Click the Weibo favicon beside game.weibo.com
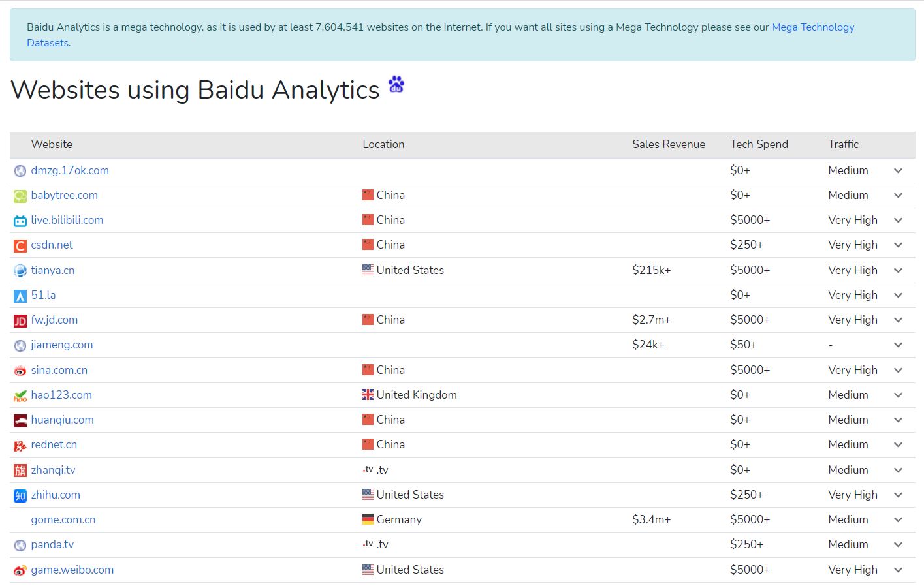 pyautogui.click(x=20, y=570)
